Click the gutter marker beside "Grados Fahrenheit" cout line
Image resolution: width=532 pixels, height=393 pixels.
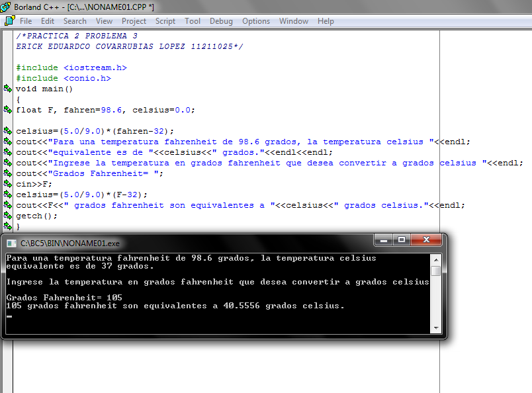point(7,173)
